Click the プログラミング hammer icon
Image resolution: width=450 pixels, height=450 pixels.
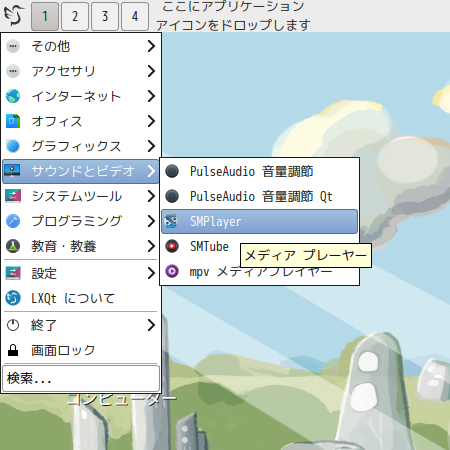(13, 221)
